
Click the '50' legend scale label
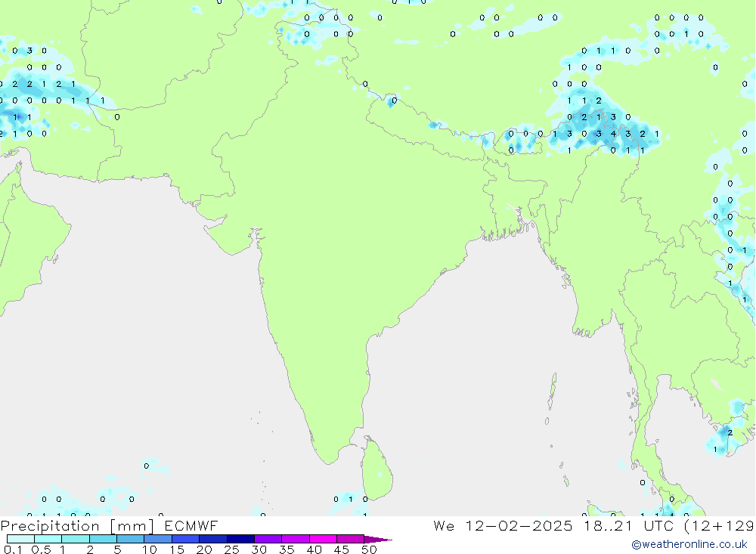click(x=370, y=549)
